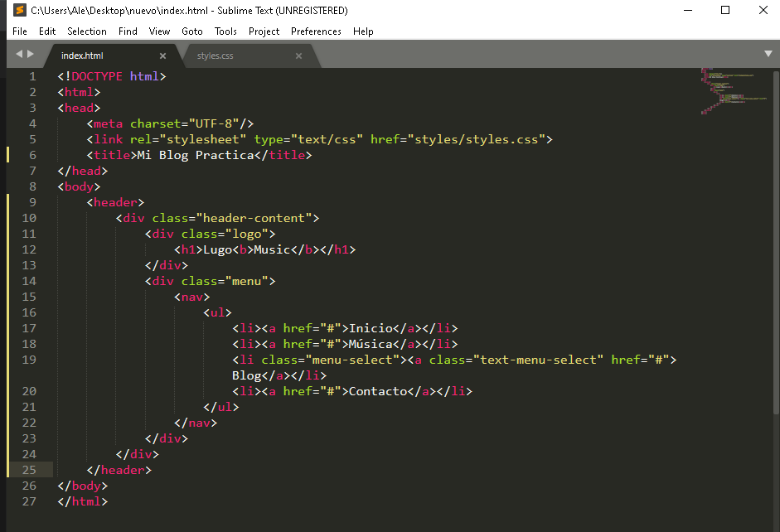Click the closing ul tag on line 21
The width and height of the screenshot is (780, 532).
coord(220,407)
